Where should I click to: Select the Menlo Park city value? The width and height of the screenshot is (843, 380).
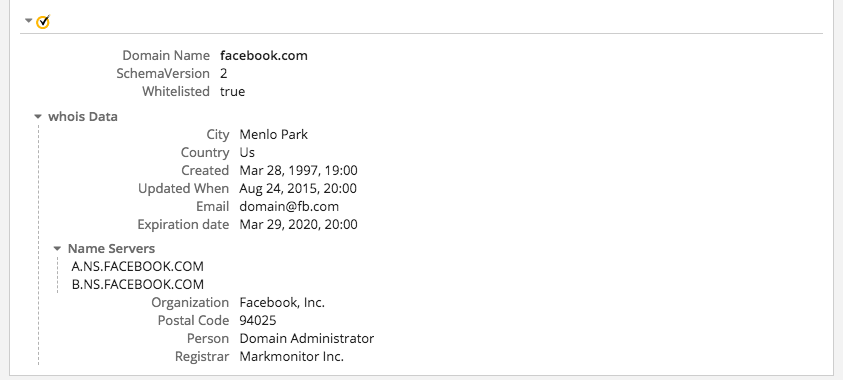[274, 134]
